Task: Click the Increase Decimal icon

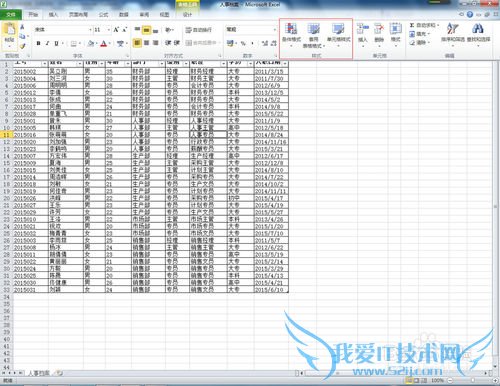Action: 265,43
